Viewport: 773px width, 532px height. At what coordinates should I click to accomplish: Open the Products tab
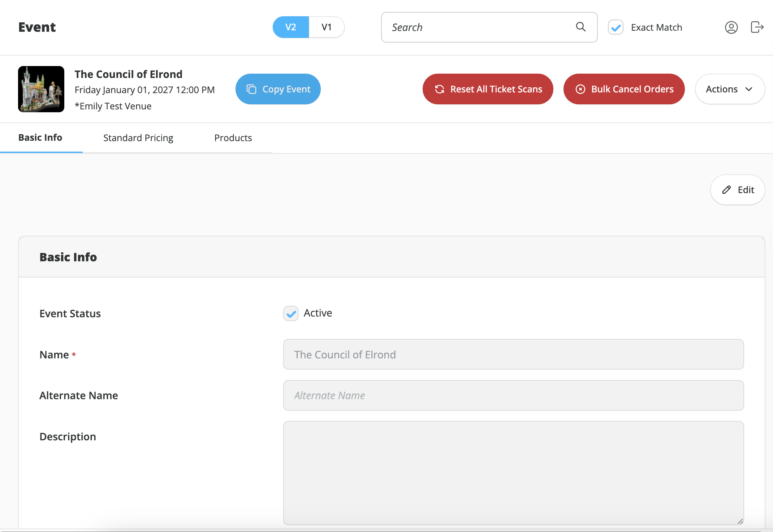coord(233,138)
